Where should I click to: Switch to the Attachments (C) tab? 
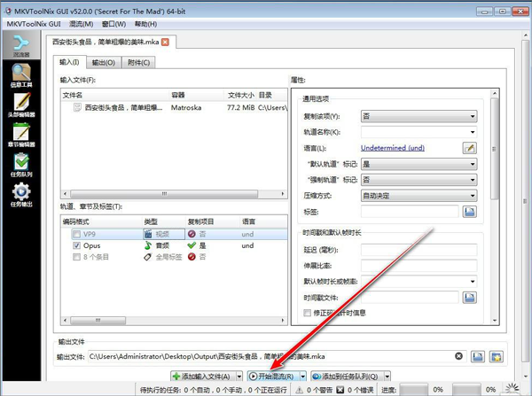coord(138,63)
